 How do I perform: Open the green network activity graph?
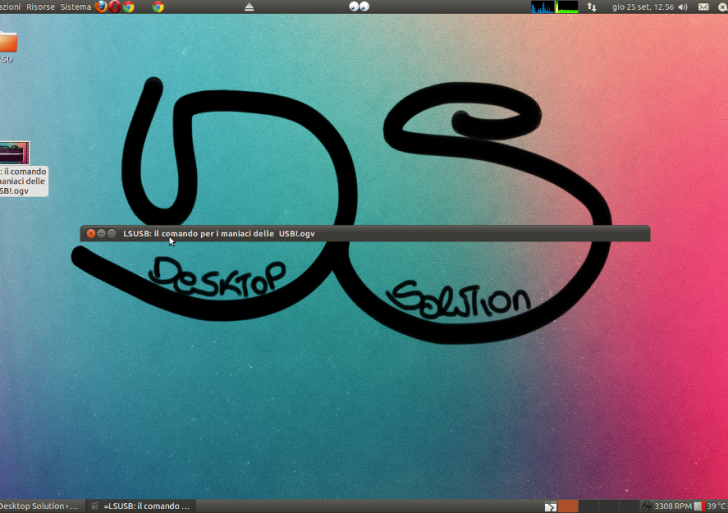click(567, 7)
